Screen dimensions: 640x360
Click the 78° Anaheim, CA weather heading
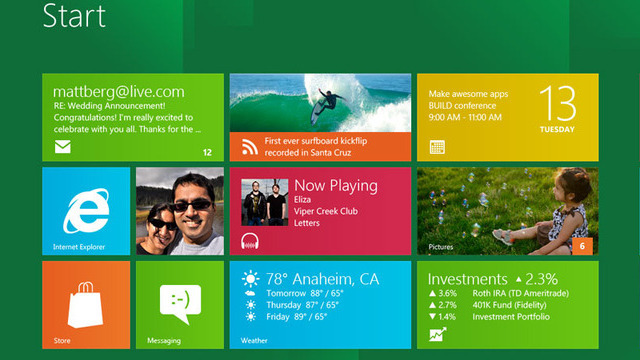pos(322,279)
